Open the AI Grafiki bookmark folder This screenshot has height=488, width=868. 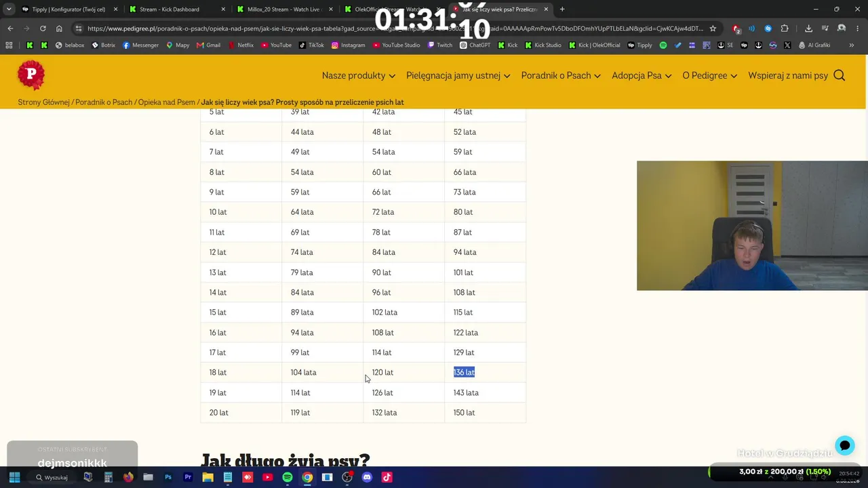click(x=814, y=45)
